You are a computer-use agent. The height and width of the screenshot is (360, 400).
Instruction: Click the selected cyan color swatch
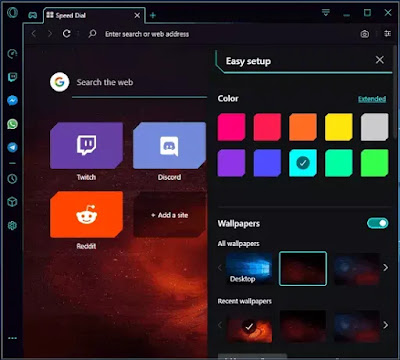point(303,163)
